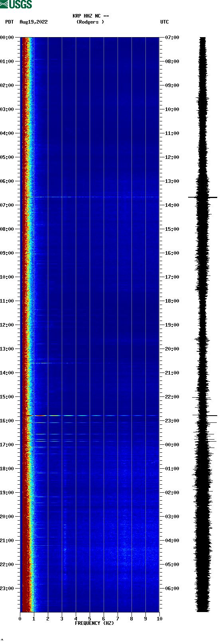Image resolution: width=220 pixels, height=644 pixels.
Task: Click the 16:00 PDT time label
Action: [x=7, y=421]
